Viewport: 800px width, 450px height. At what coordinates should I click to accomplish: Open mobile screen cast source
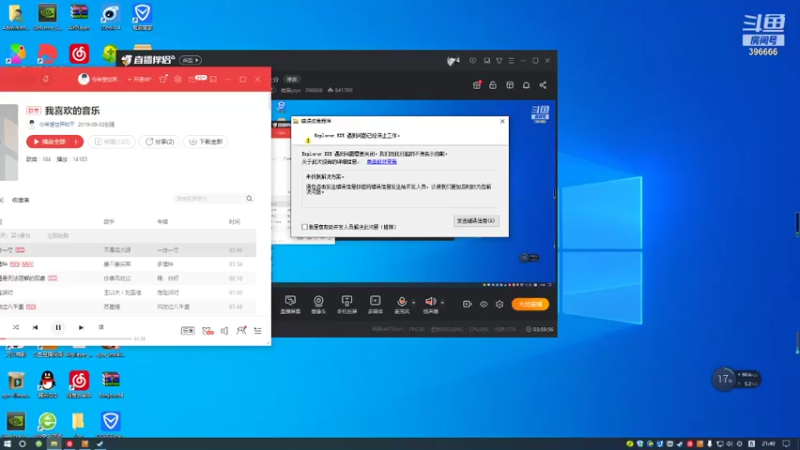click(x=347, y=304)
